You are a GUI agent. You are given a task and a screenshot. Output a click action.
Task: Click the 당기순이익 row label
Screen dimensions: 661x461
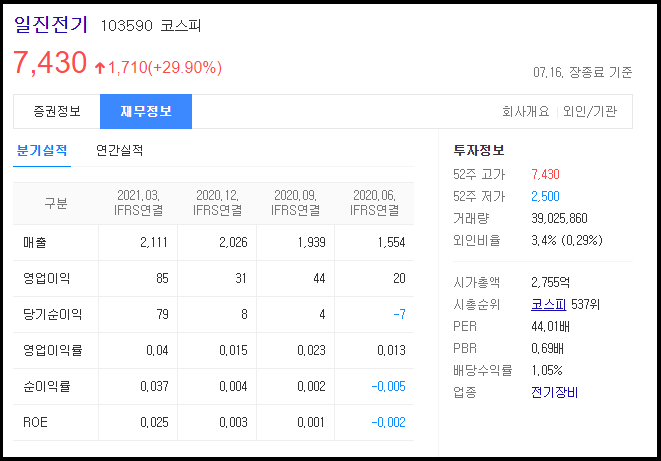(52, 314)
